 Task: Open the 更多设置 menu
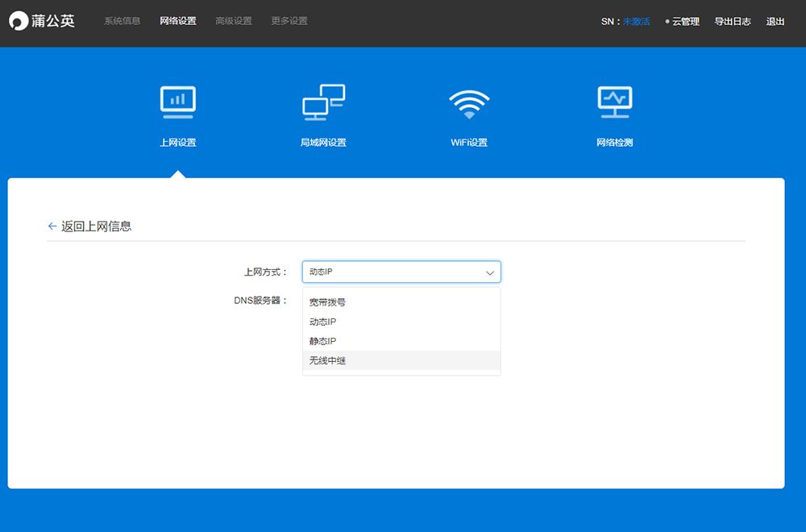[289, 21]
